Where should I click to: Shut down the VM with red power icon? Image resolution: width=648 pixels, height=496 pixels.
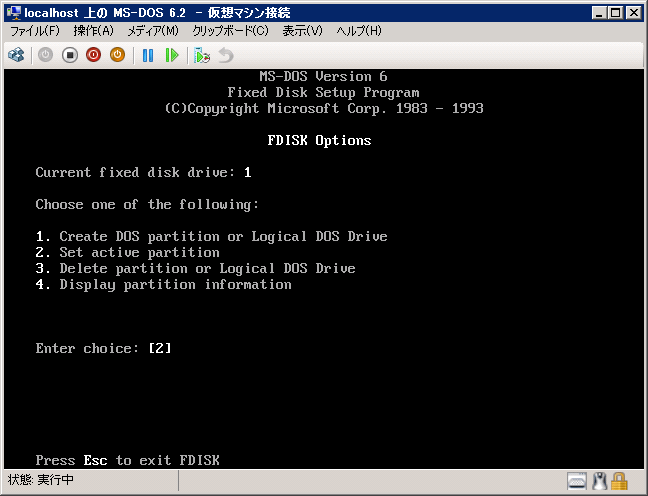93,55
